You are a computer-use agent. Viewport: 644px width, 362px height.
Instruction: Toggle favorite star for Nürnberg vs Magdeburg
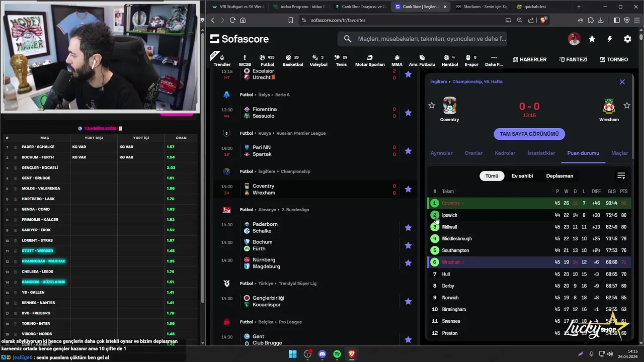pyautogui.click(x=408, y=263)
